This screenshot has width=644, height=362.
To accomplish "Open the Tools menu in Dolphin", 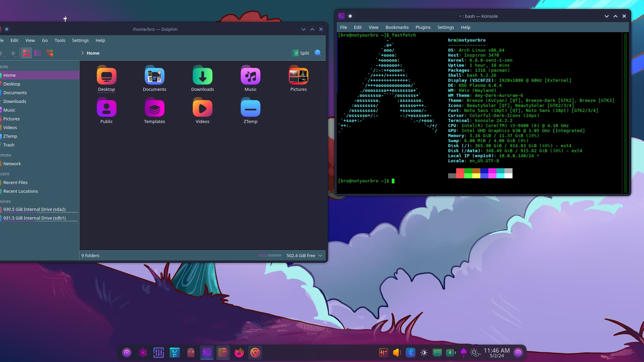I will tap(60, 40).
